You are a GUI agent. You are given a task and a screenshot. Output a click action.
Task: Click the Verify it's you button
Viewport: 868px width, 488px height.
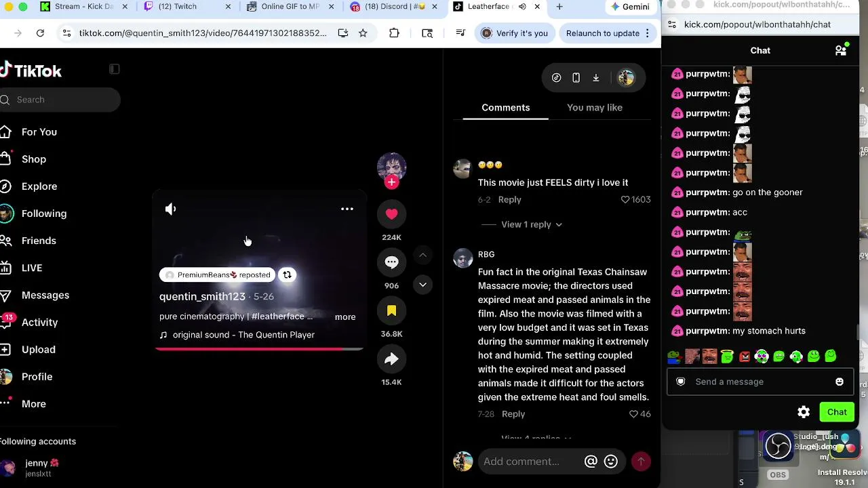point(514,33)
